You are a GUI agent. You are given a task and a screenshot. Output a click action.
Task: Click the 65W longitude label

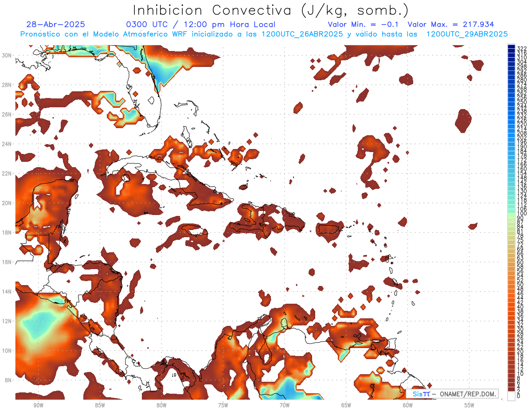coord(346,405)
